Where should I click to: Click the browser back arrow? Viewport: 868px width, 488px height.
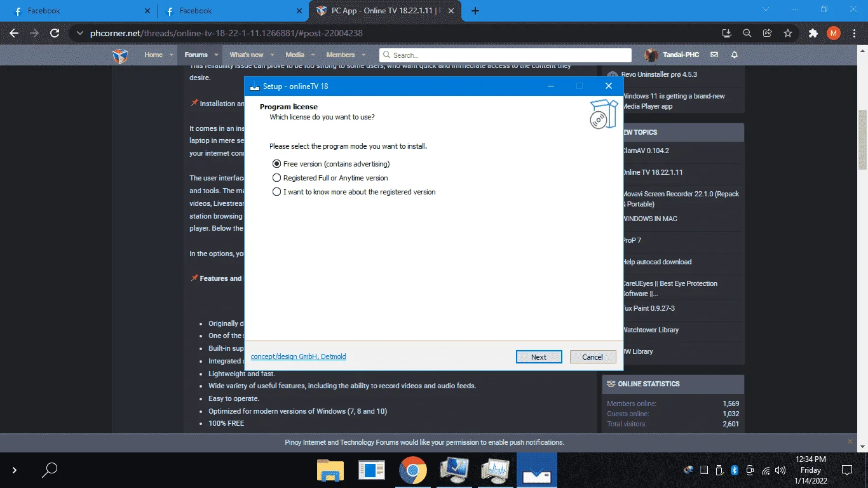pyautogui.click(x=14, y=33)
